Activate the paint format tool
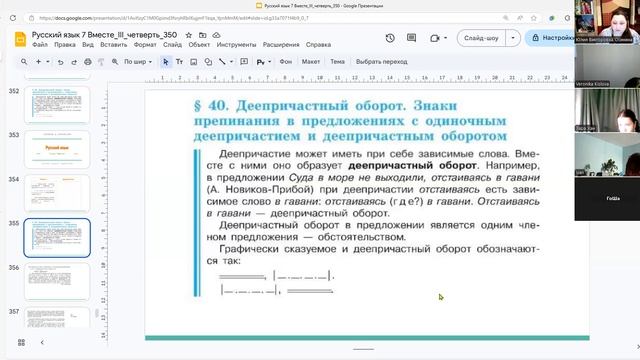This screenshot has width=640, height=360. coord(101,62)
